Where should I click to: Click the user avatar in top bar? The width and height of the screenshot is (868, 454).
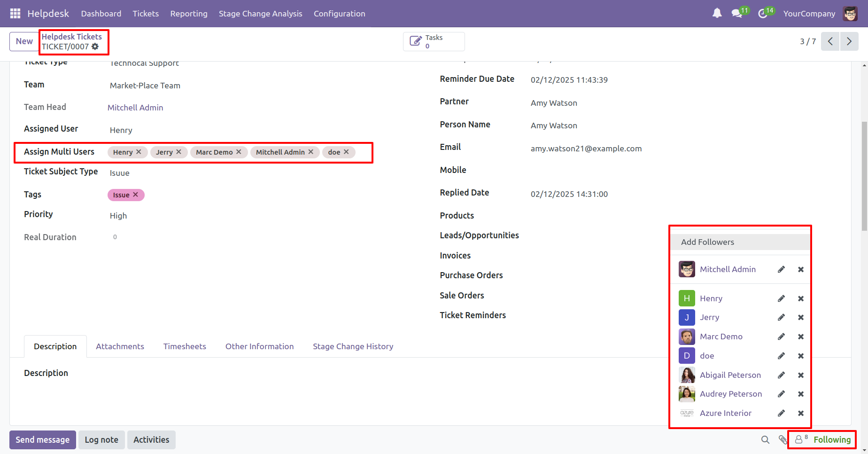click(x=850, y=14)
